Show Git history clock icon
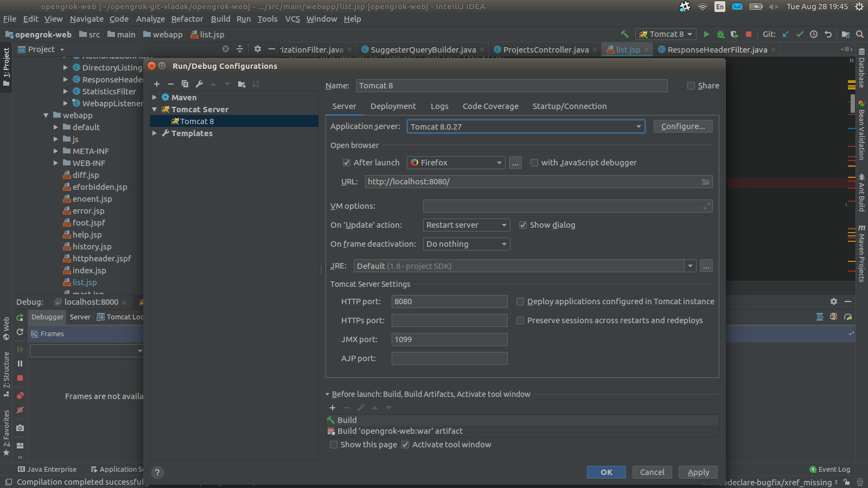868x488 pixels. tap(814, 34)
